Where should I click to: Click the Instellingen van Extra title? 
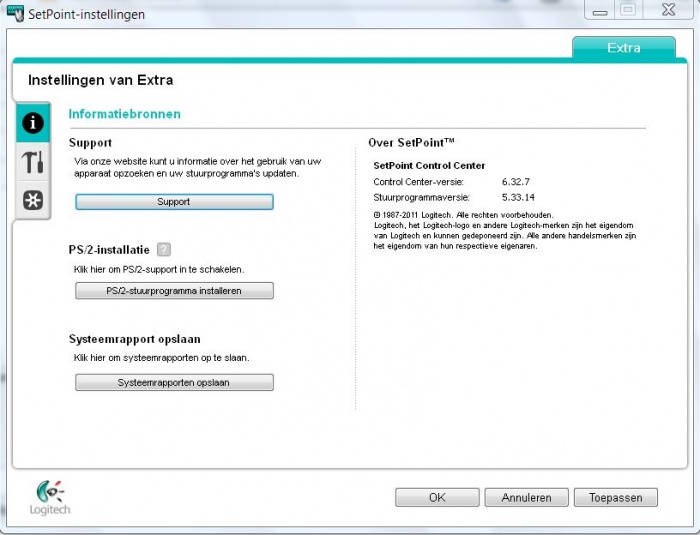click(x=100, y=80)
